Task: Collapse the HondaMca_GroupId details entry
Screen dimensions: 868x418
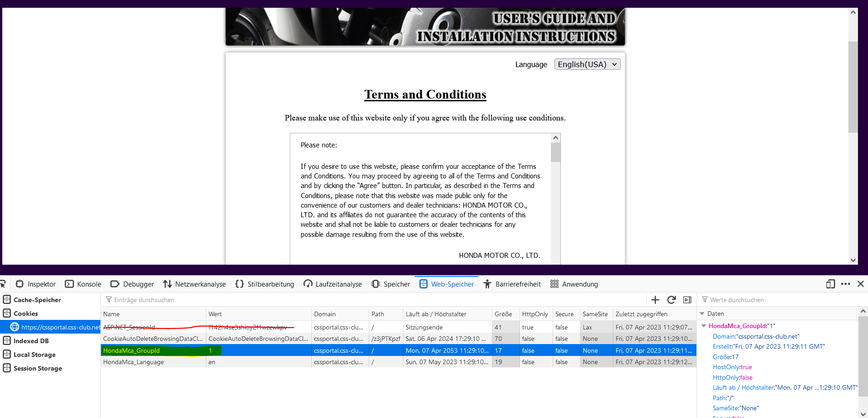Action: 704,326
